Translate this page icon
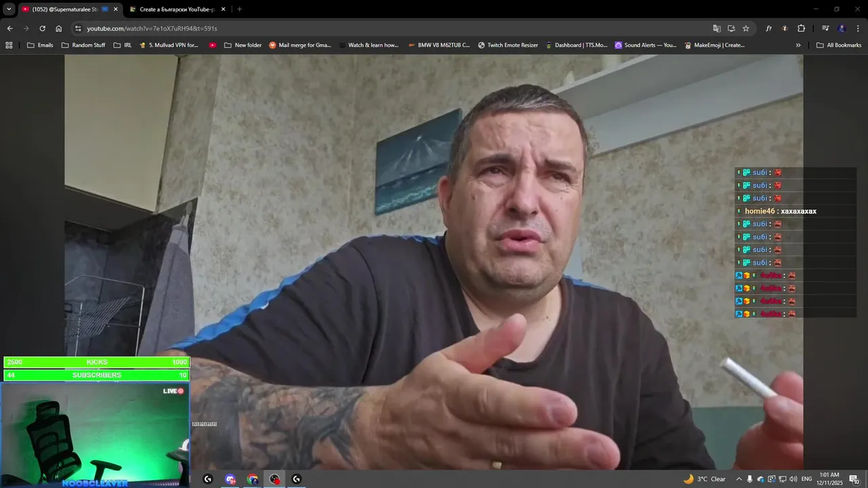Image resolution: width=868 pixels, height=488 pixels. [x=717, y=28]
